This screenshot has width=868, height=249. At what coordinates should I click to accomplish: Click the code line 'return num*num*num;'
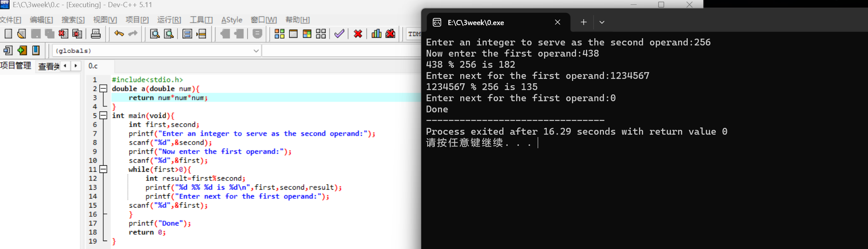pos(168,98)
